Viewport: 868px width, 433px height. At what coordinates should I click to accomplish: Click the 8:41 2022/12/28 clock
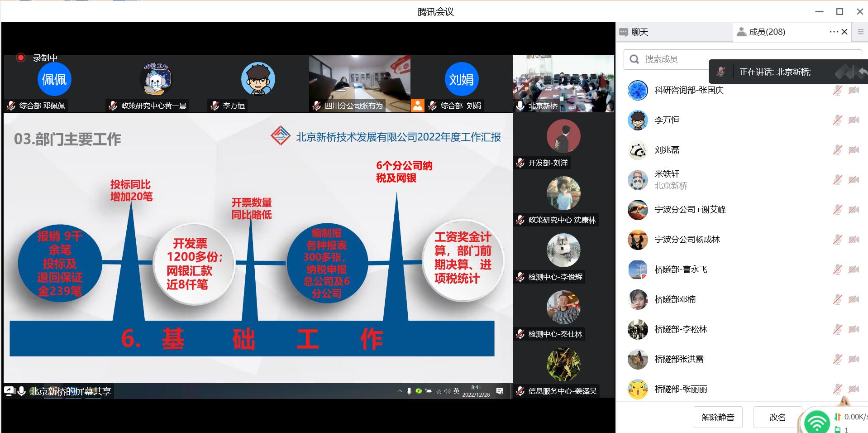pos(476,391)
